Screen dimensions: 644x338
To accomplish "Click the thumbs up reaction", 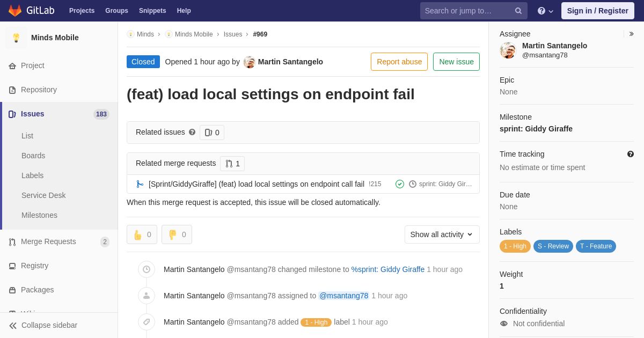I will [142, 234].
